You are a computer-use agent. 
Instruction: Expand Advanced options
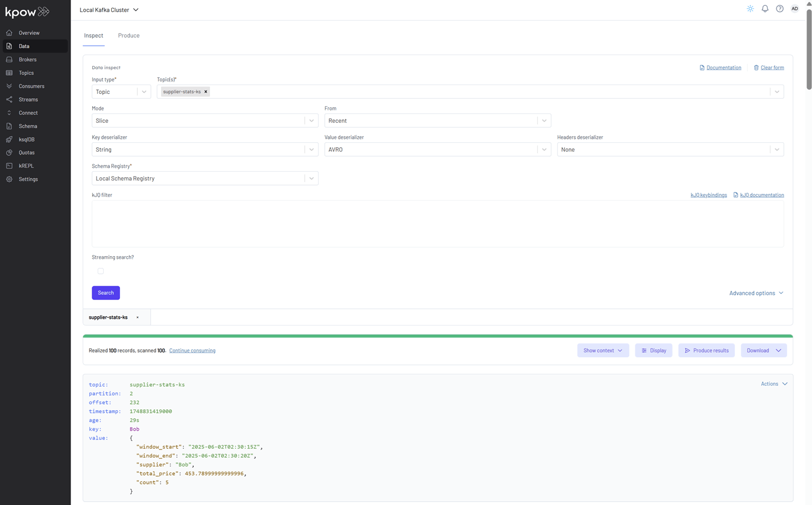[x=756, y=293]
